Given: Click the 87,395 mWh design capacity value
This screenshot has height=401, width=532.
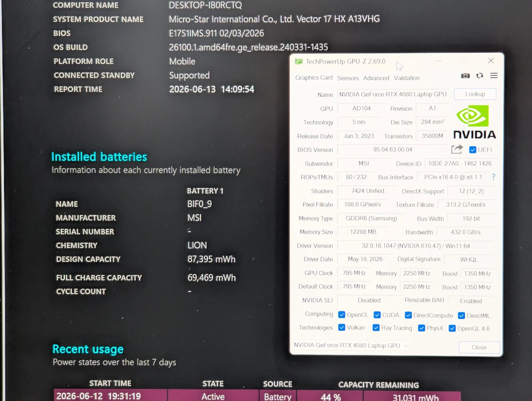Looking at the screenshot, I should [x=211, y=259].
